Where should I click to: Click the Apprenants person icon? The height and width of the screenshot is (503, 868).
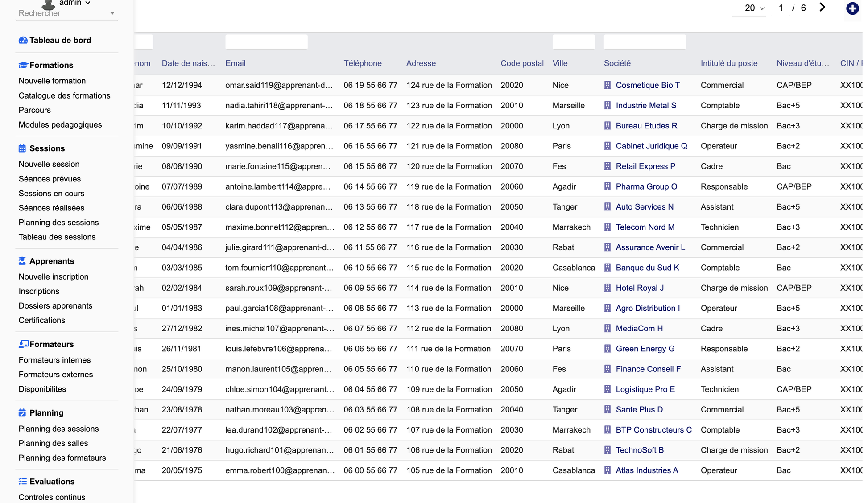click(22, 261)
